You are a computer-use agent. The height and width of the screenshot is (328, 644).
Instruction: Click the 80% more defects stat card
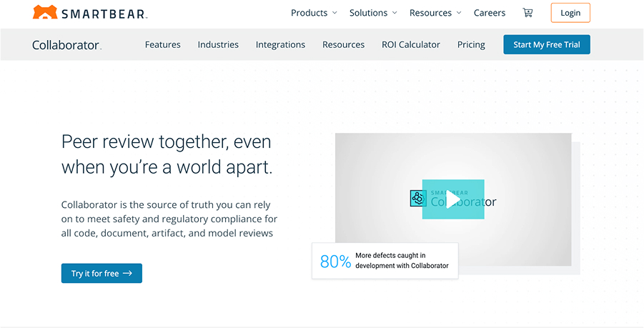click(x=385, y=261)
